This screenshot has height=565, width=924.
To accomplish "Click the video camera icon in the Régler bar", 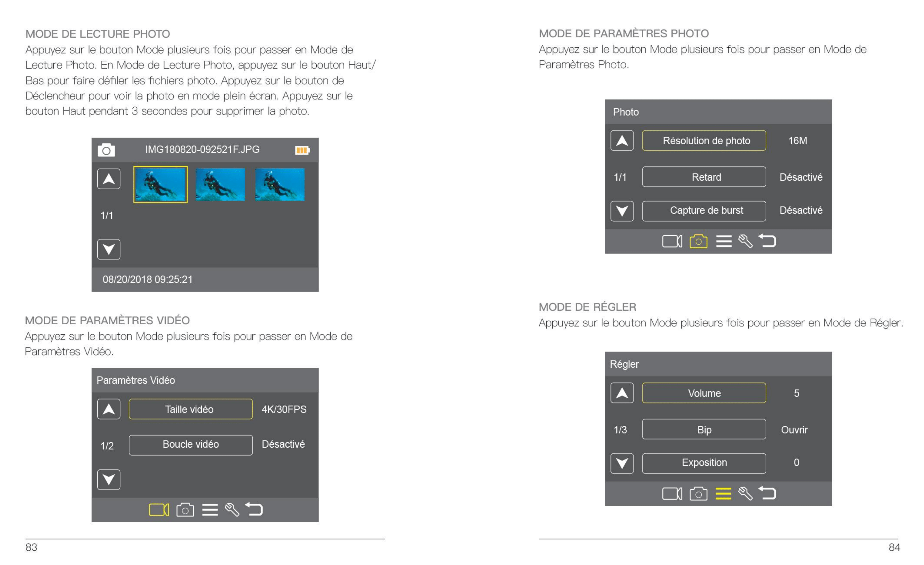I will 672,494.
